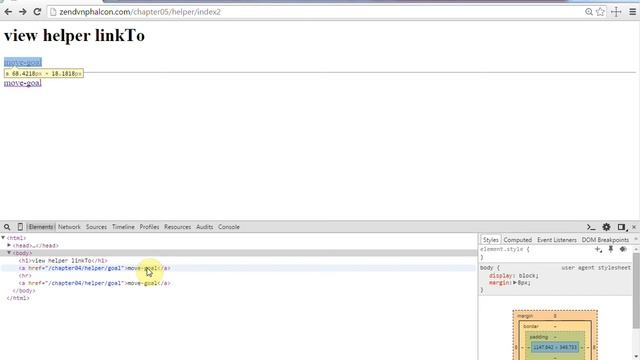Click the address bar URL field

314,12
